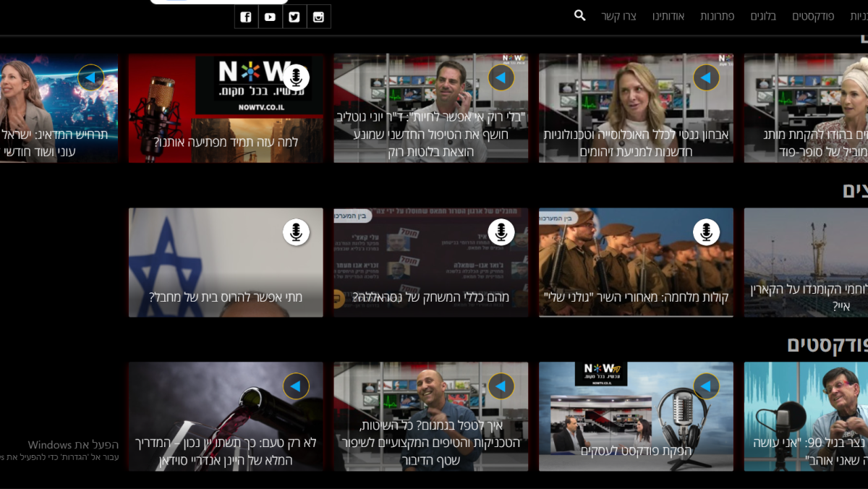Select פתרונות in the top navigation

[x=717, y=16]
